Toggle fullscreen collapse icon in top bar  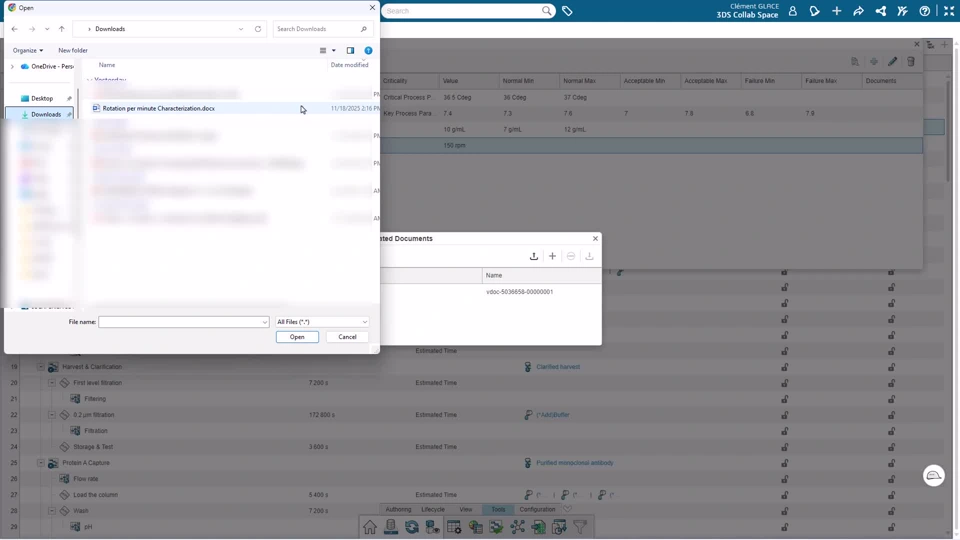click(949, 11)
